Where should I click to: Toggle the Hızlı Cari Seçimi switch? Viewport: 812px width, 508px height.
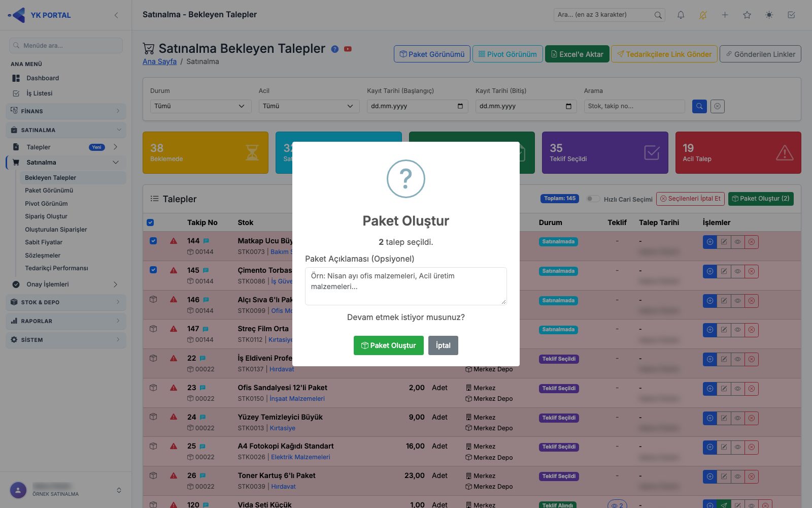pos(593,199)
